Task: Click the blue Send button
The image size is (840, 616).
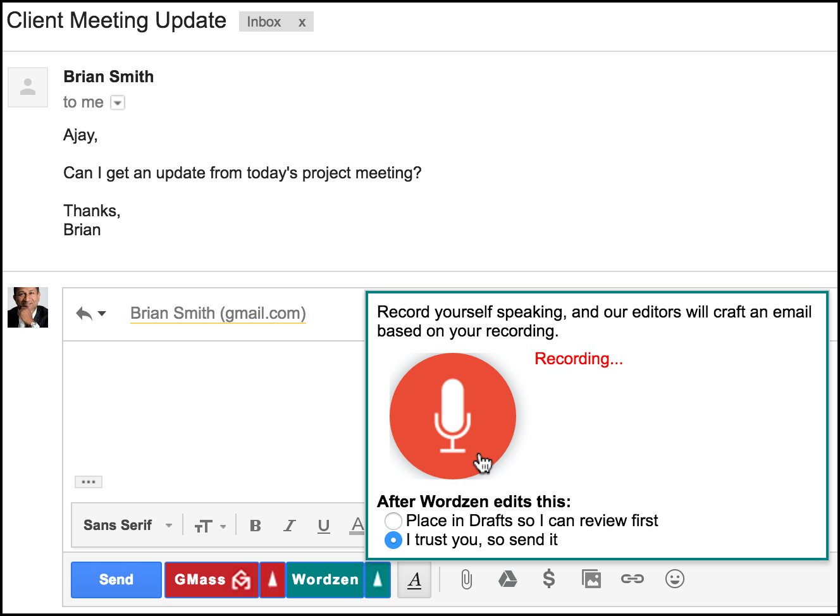Action: [116, 579]
